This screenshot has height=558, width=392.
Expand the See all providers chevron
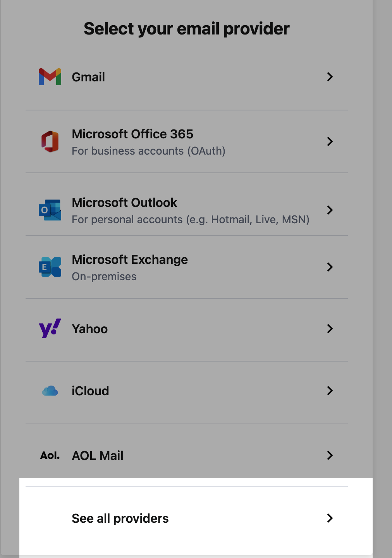pyautogui.click(x=330, y=518)
